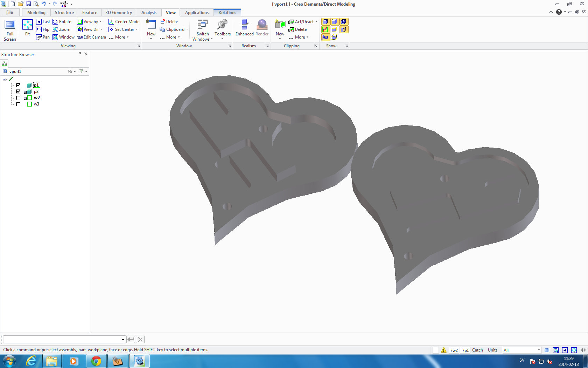Screen dimensions: 588x368
Task: Click the Undo icon in quick access toolbar
Action: [44, 4]
